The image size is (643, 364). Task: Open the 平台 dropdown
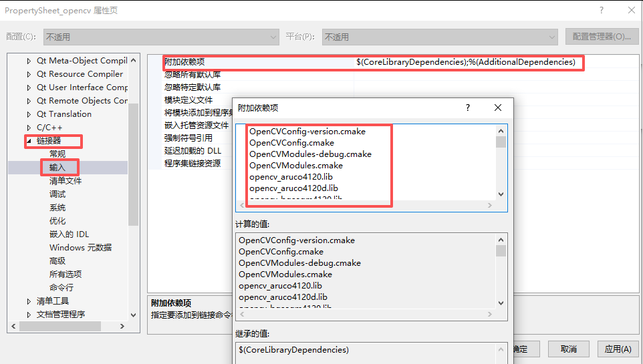(x=440, y=37)
